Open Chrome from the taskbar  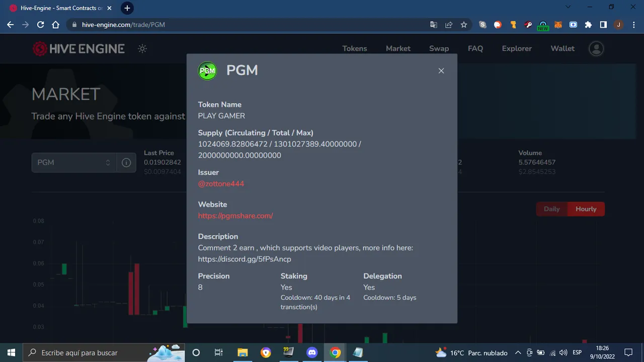click(x=335, y=352)
